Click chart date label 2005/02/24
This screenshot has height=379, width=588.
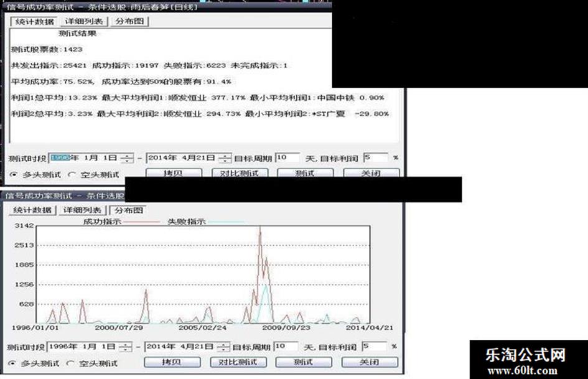202,327
